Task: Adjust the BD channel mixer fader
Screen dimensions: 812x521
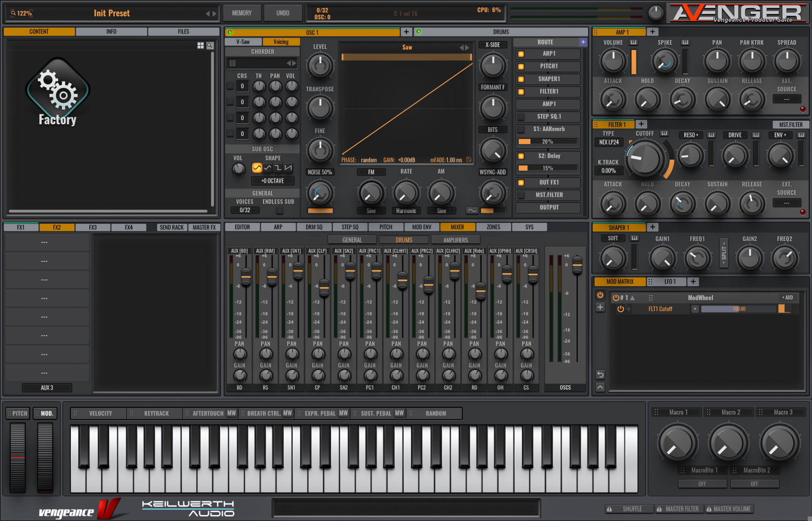Action: coord(246,277)
